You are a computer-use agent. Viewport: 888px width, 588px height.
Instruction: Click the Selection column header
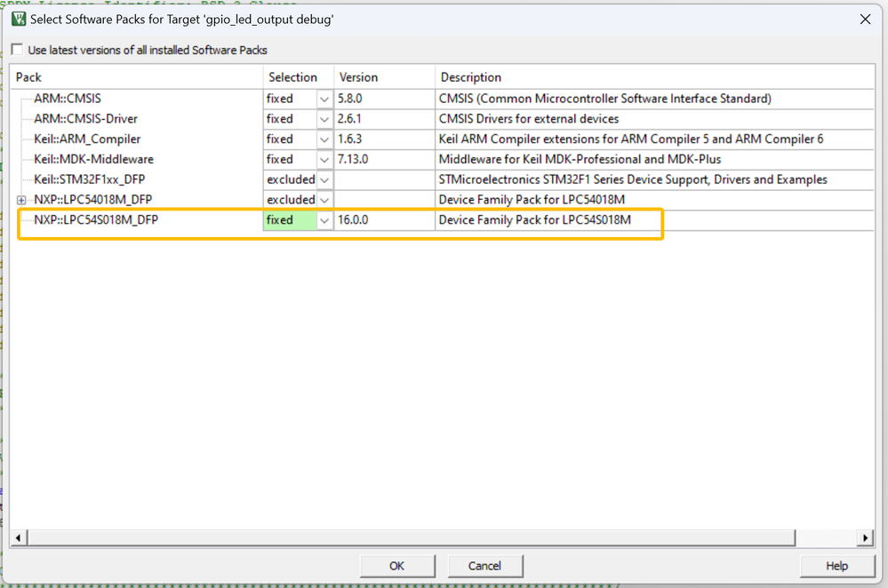[x=299, y=77]
